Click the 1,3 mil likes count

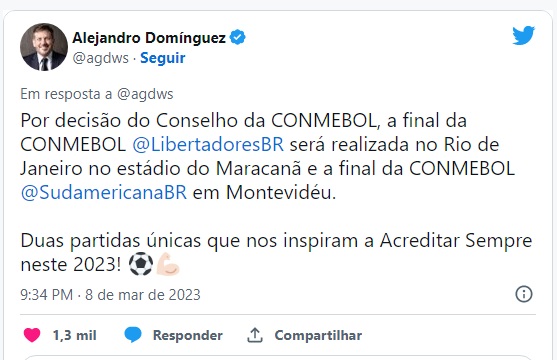75,335
